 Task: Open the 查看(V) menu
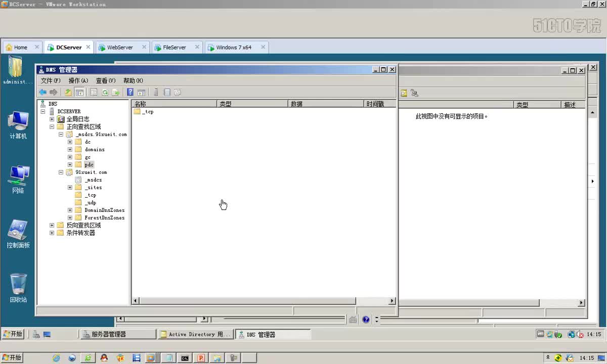tap(106, 80)
